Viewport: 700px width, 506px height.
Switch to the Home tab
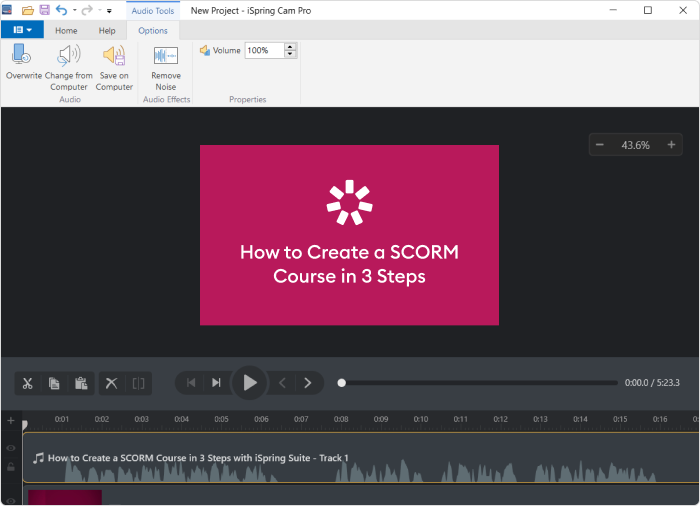66,30
